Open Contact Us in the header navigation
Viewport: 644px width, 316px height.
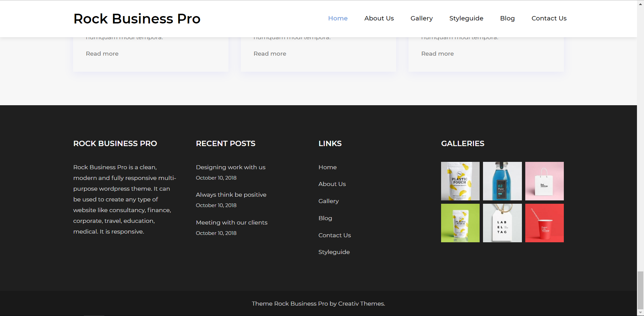coord(549,18)
